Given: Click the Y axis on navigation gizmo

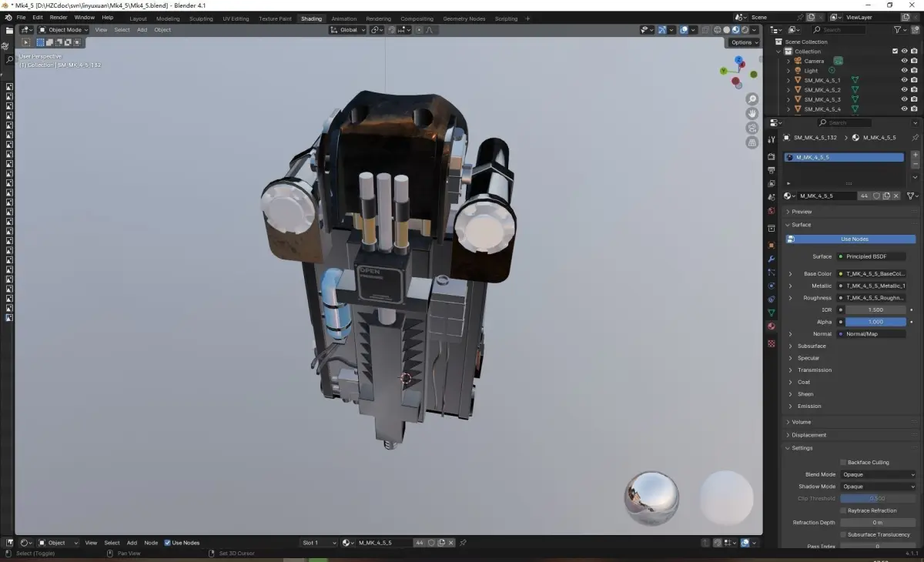Looking at the screenshot, I should (x=724, y=71).
